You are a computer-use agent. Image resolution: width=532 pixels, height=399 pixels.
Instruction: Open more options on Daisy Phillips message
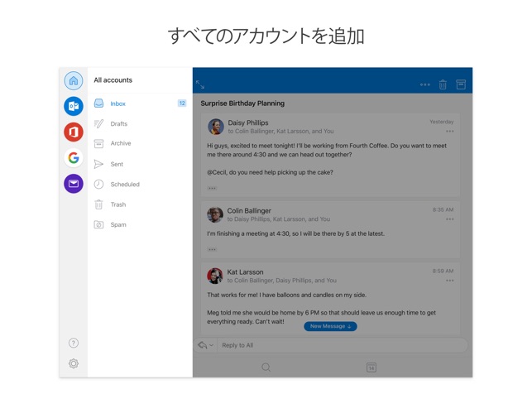click(x=450, y=131)
